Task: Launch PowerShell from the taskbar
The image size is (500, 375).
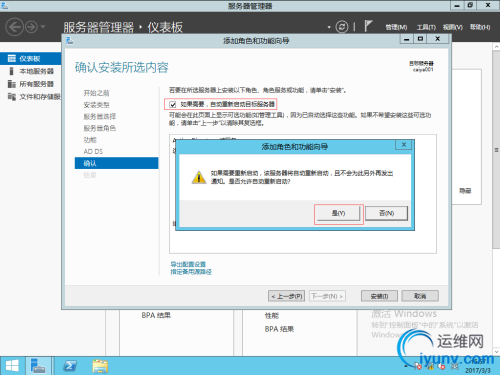Action: (x=70, y=366)
